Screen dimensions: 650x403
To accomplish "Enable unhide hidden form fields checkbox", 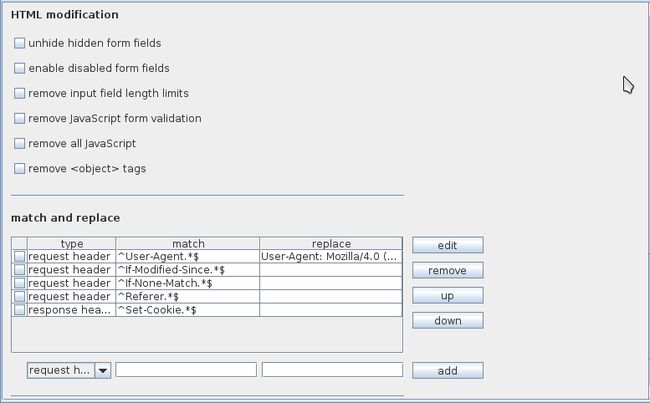I will pos(19,43).
